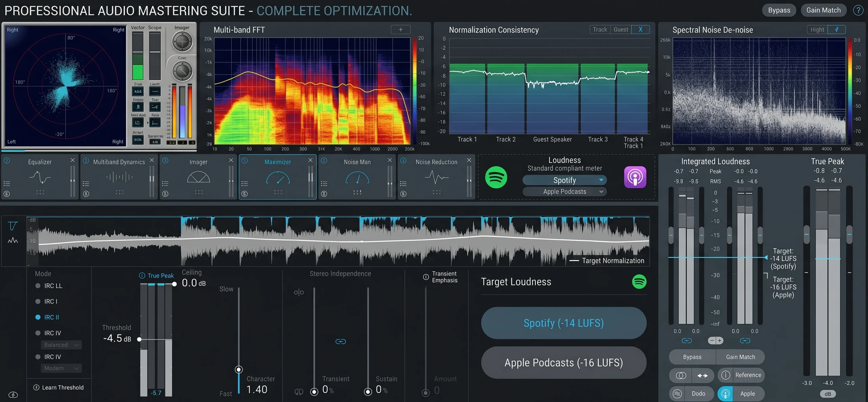The image size is (868, 402).
Task: Click the overlapping circles icon near Reference
Action: point(681,375)
